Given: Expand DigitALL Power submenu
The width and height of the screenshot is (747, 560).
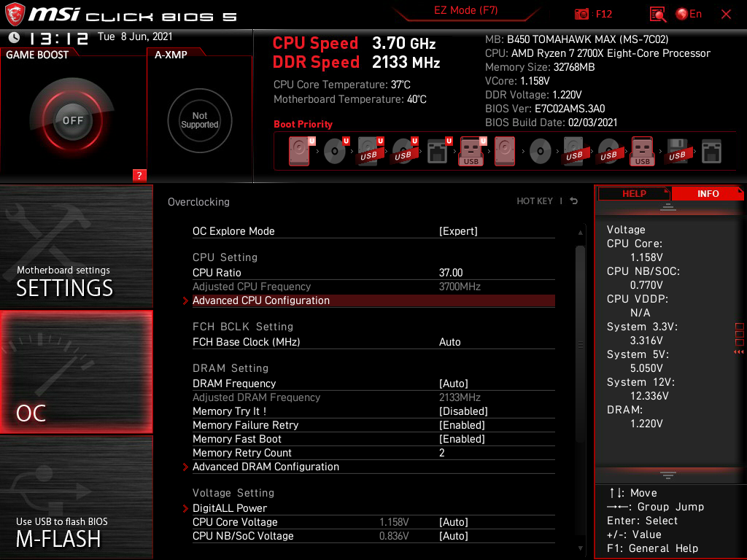Looking at the screenshot, I should point(373,508).
